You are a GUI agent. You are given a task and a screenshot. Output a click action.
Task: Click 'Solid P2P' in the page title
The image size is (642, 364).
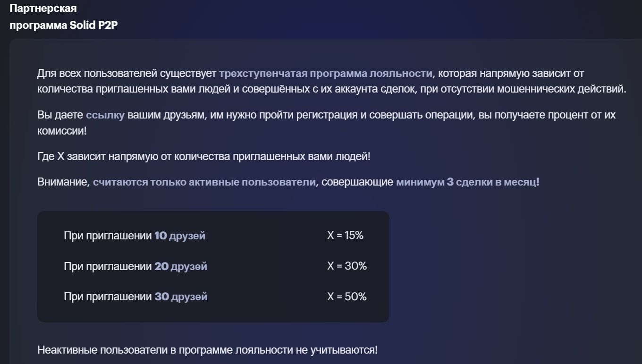tap(93, 25)
